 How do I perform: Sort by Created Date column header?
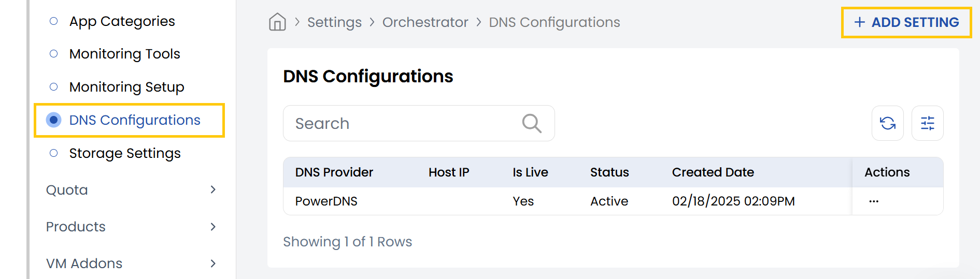pyautogui.click(x=713, y=172)
